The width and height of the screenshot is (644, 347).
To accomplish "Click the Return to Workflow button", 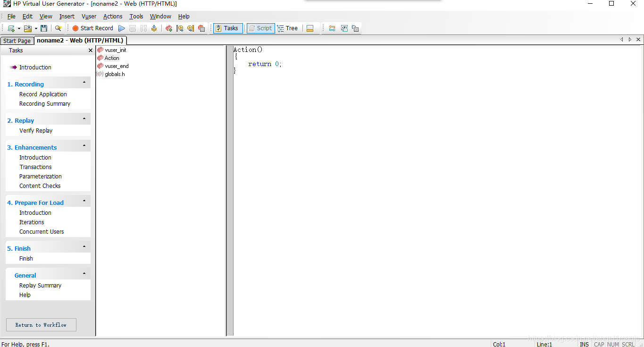I will [x=41, y=325].
